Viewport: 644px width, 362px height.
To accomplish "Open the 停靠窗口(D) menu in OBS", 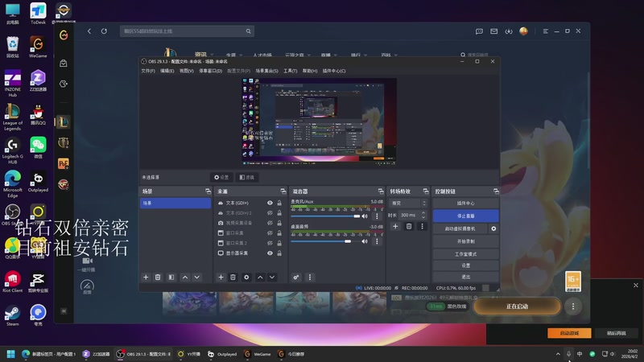I will click(x=211, y=71).
